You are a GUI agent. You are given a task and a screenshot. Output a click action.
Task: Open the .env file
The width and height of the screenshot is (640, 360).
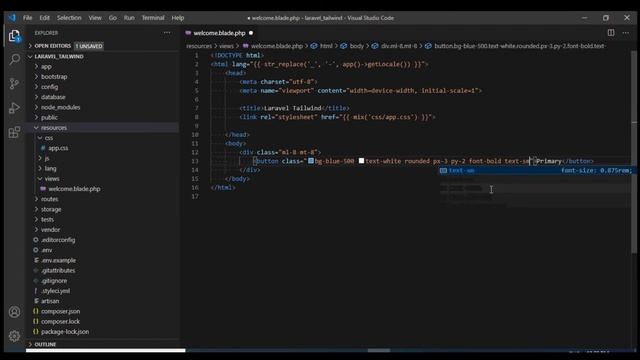click(x=47, y=250)
